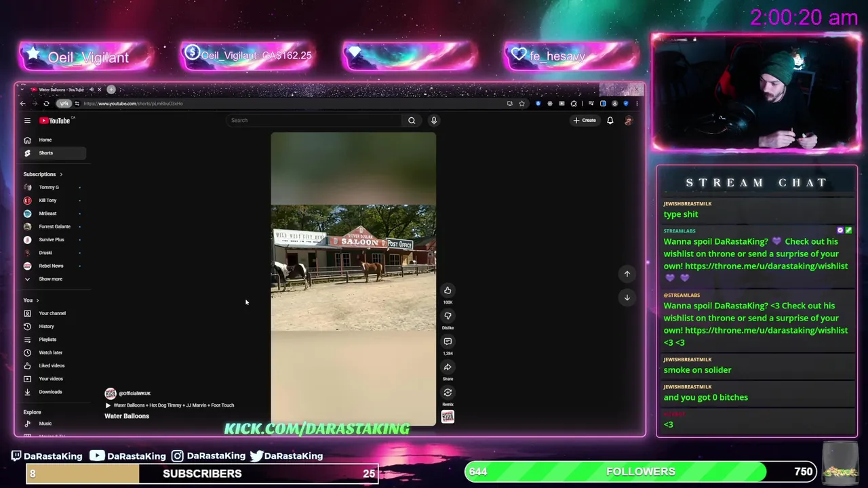Start voice search with microphone icon

434,121
